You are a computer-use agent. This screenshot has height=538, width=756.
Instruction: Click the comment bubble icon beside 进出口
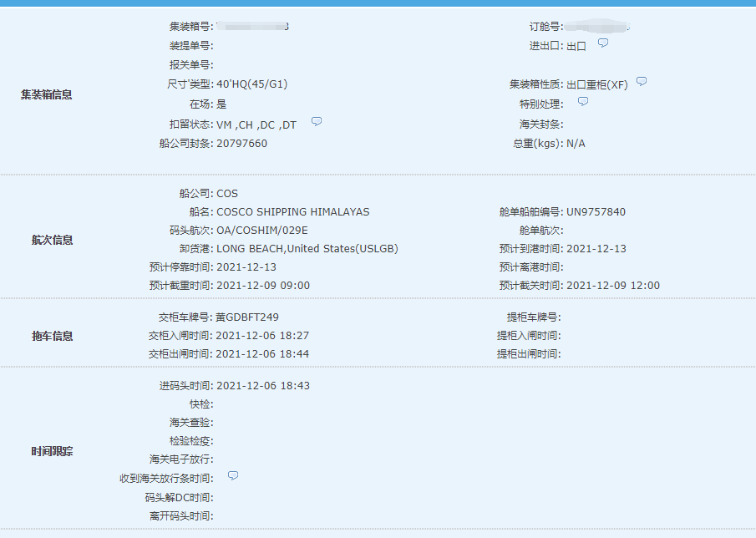click(x=602, y=43)
